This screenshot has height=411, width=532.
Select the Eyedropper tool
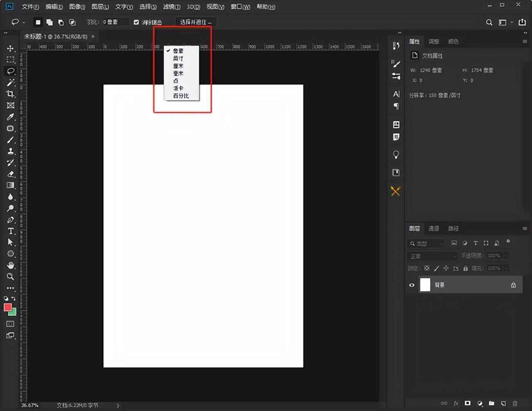[x=10, y=117]
